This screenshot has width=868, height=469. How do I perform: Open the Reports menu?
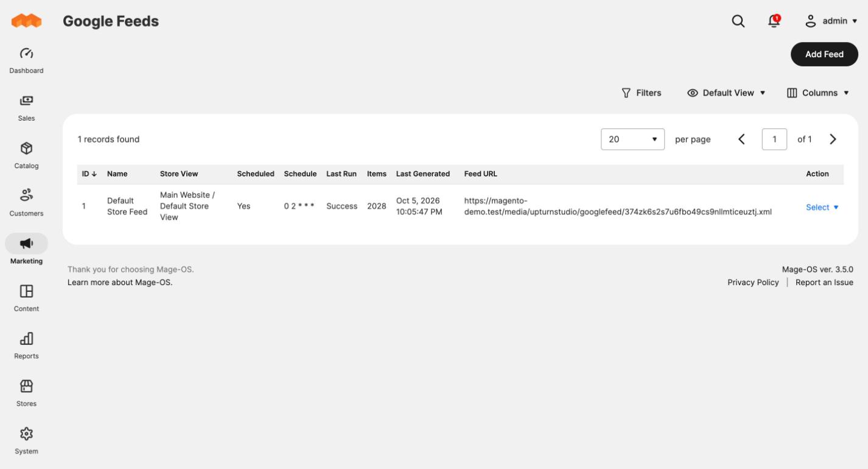(x=26, y=345)
